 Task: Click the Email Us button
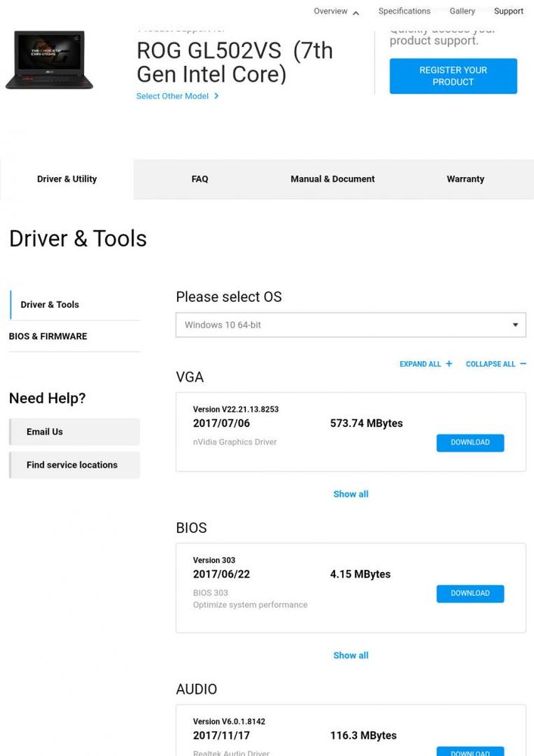(x=75, y=431)
